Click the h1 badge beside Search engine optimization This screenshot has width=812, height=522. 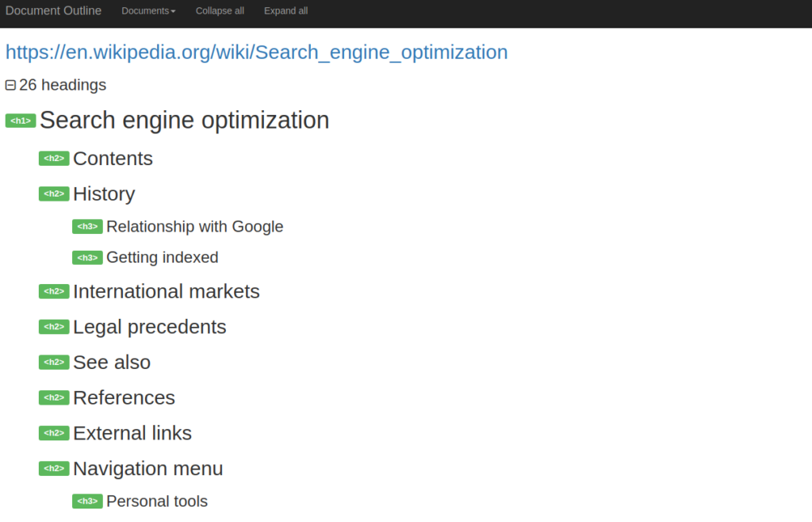tap(21, 121)
